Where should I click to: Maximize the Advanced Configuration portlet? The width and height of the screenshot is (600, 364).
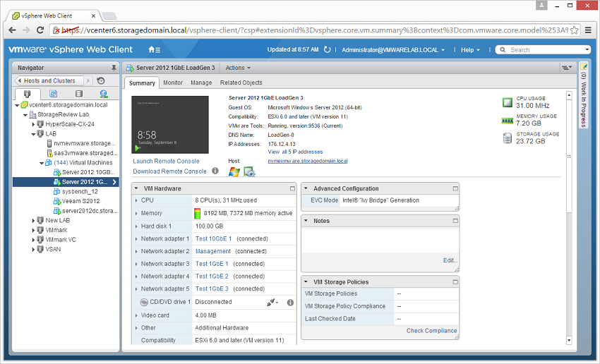(455, 188)
